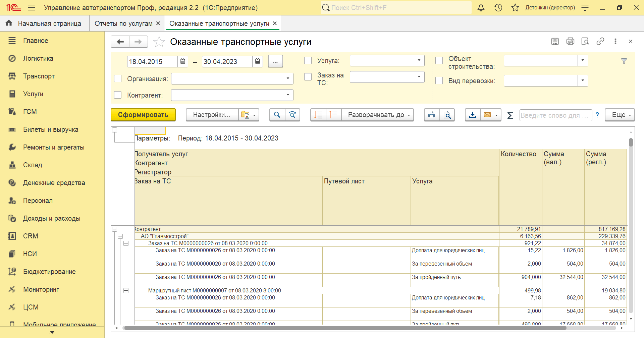Image resolution: width=644 pixels, height=338 pixels.
Task: Check the Вид перевозки checkbox
Action: click(x=439, y=81)
